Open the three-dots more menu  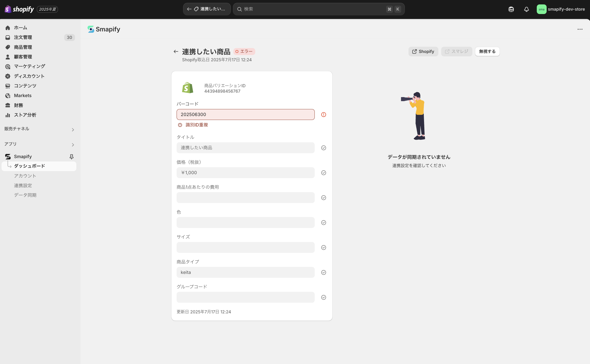(580, 29)
